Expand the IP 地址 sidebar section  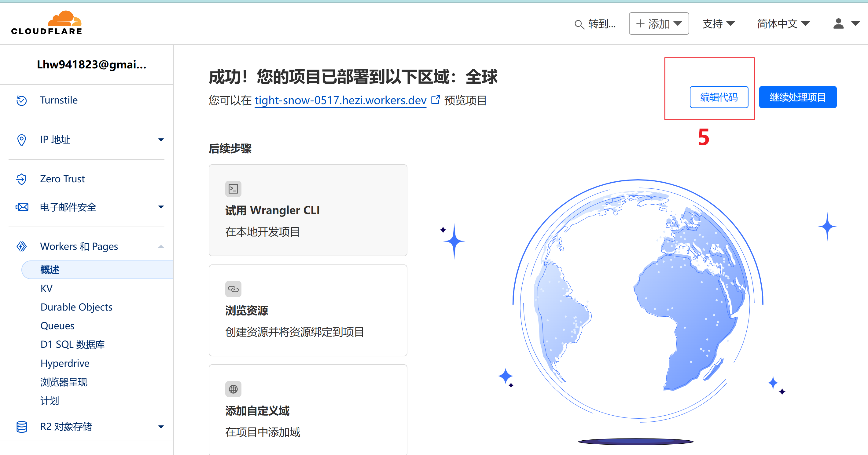coord(161,140)
